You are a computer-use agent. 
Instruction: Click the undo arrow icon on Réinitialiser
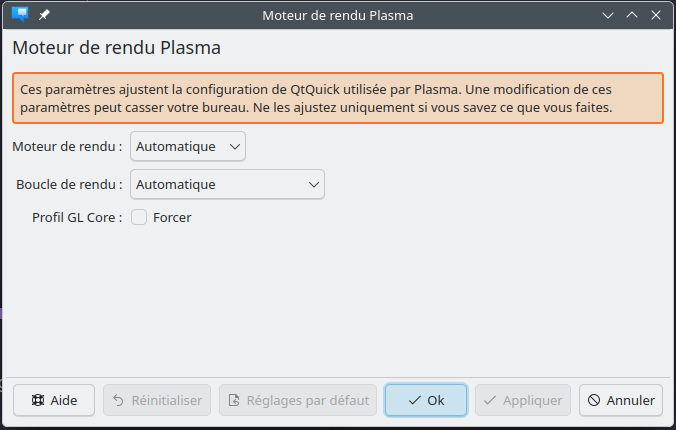click(x=118, y=400)
